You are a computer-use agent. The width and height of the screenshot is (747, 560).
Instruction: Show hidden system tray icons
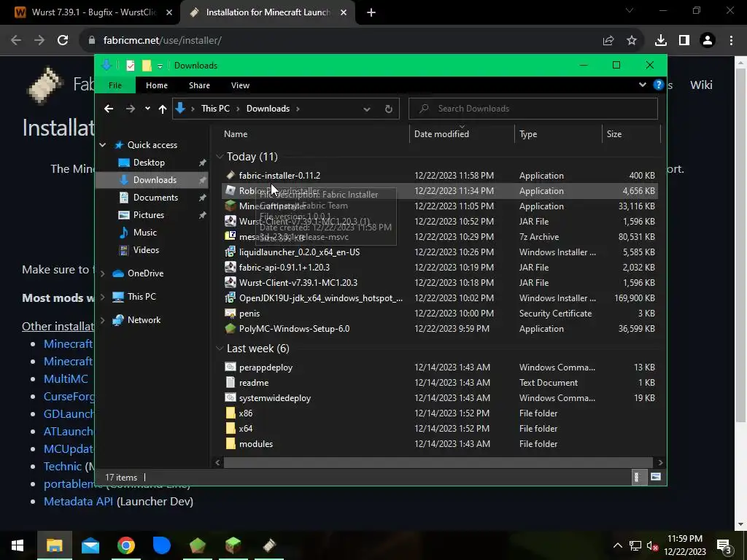[x=617, y=545]
